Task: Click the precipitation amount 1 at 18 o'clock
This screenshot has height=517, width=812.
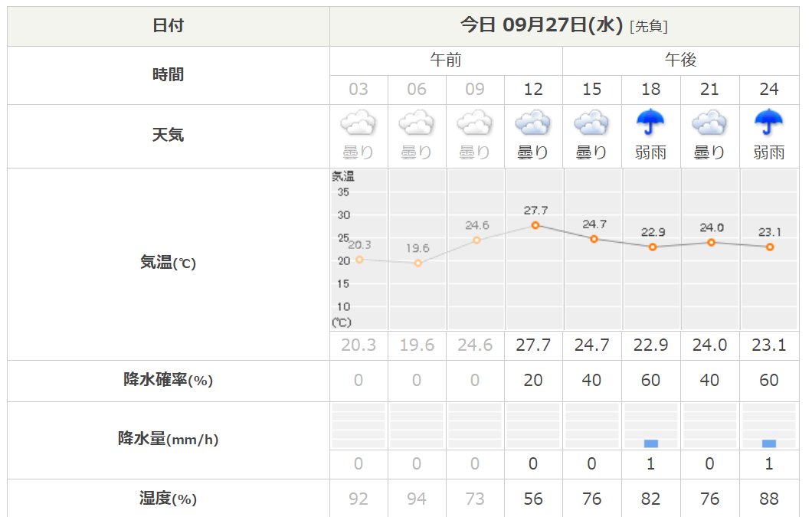Action: [x=651, y=463]
